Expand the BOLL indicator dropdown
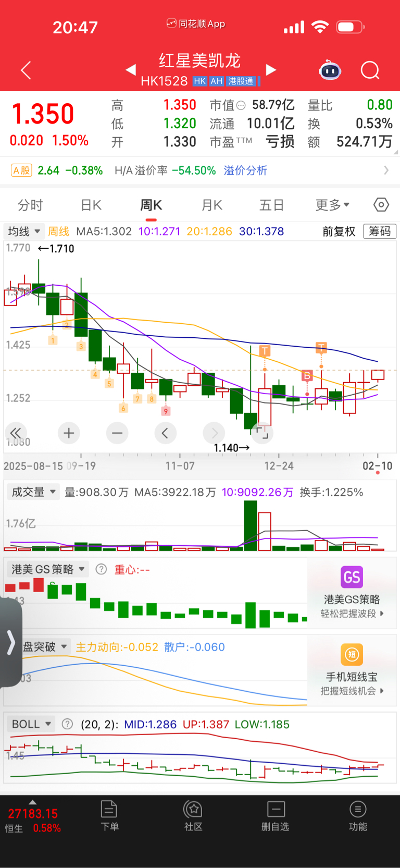 (x=31, y=724)
